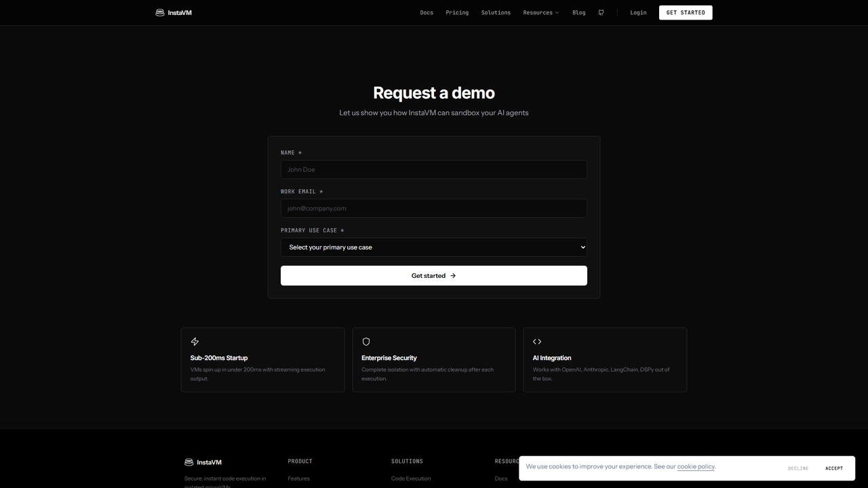Open the GitHub icon link in navbar
This screenshot has width=868, height=488.
(x=601, y=12)
